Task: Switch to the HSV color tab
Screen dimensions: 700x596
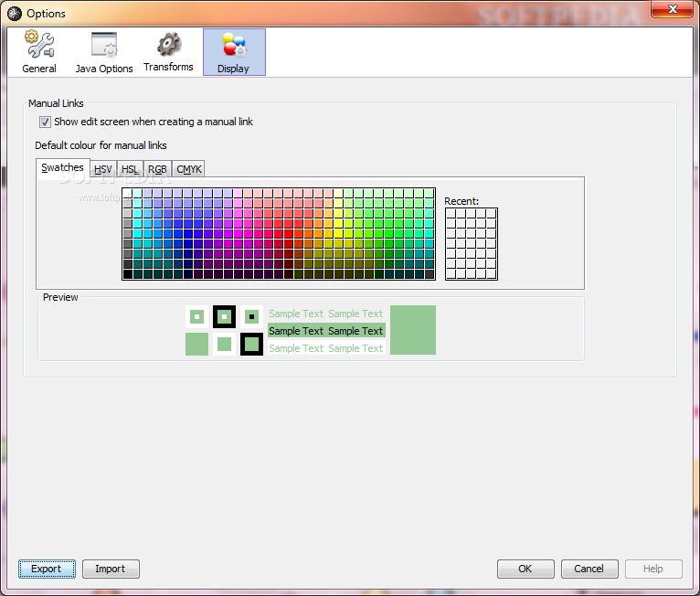Action: 103,169
